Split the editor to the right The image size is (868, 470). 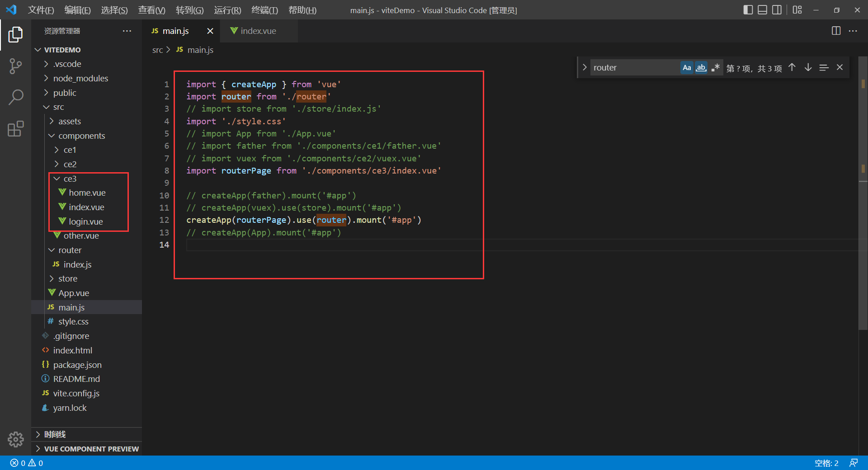(x=836, y=31)
